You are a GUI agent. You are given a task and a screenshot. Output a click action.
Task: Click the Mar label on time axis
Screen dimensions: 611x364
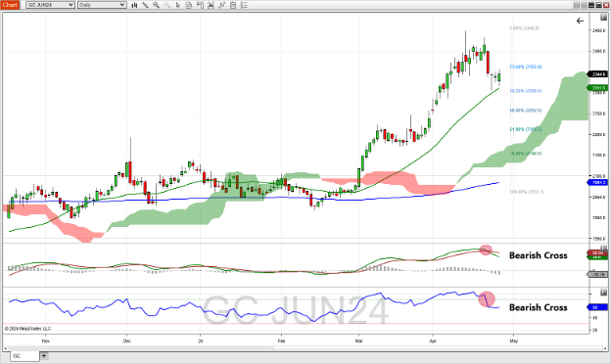358,341
